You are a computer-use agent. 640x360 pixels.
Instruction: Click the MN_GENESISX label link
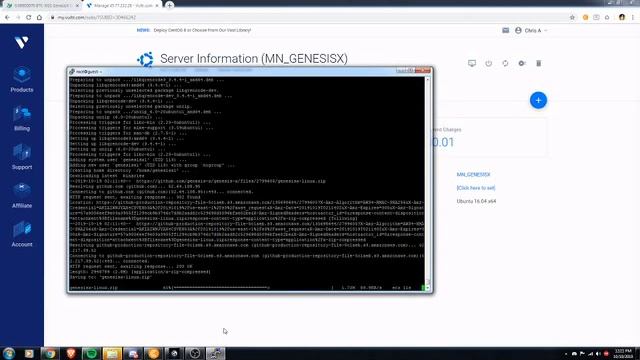tap(473, 174)
